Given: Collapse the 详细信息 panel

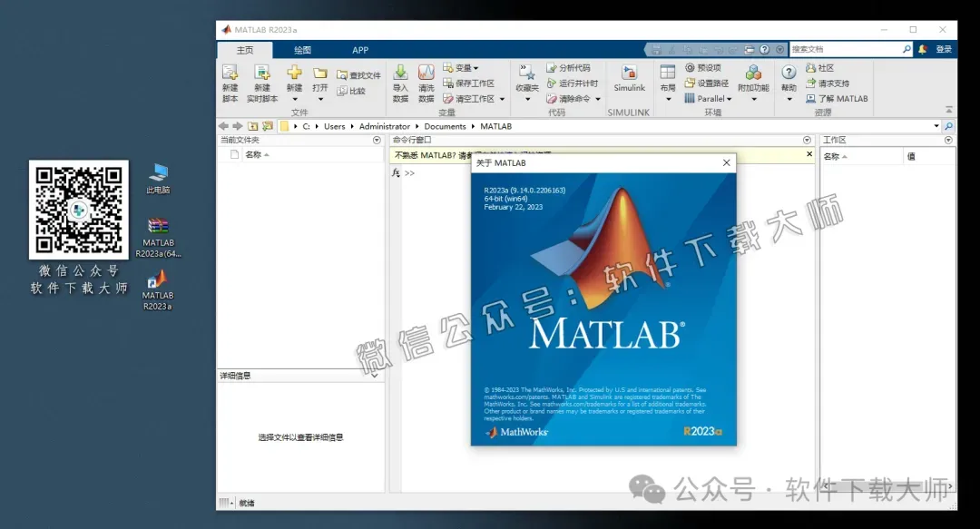Looking at the screenshot, I should coord(375,376).
